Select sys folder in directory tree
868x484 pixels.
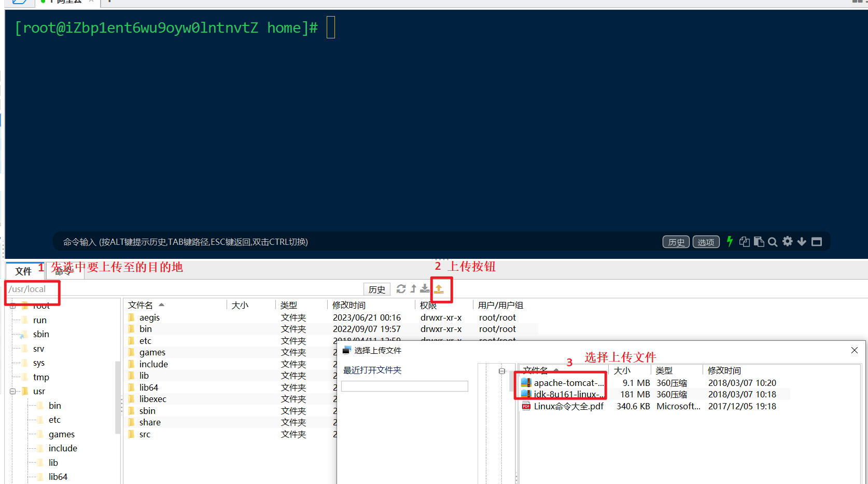coord(38,363)
